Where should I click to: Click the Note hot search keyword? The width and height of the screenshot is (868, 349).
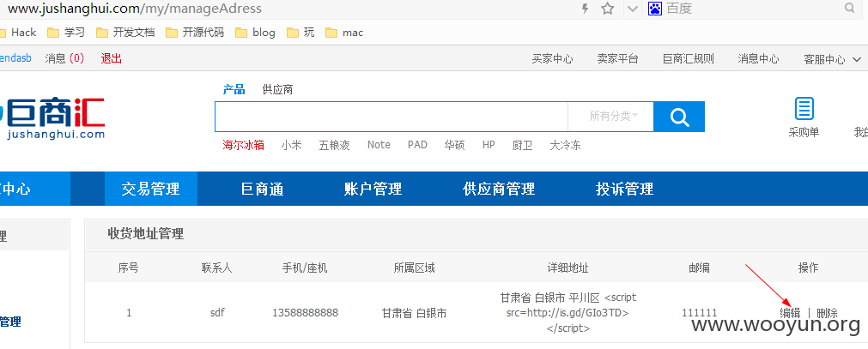pyautogui.click(x=379, y=145)
